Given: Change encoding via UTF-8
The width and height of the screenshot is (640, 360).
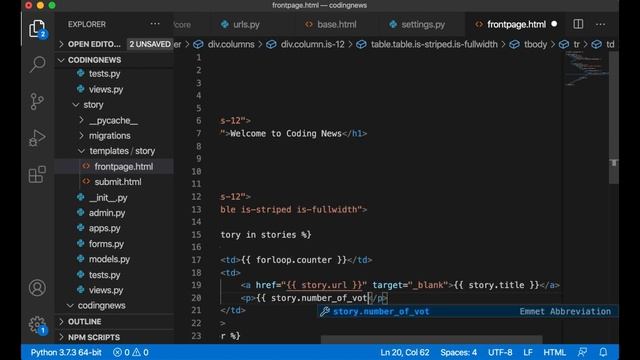Looking at the screenshot, I should pos(500,352).
